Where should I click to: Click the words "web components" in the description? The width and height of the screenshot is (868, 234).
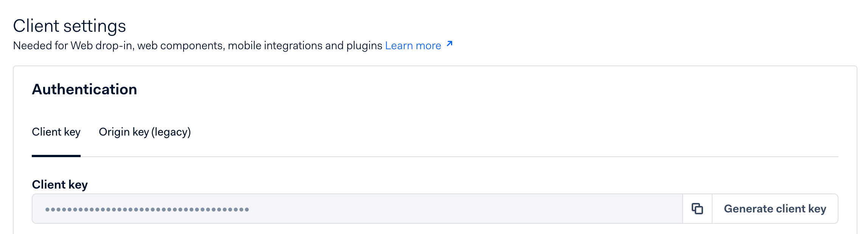(x=181, y=46)
